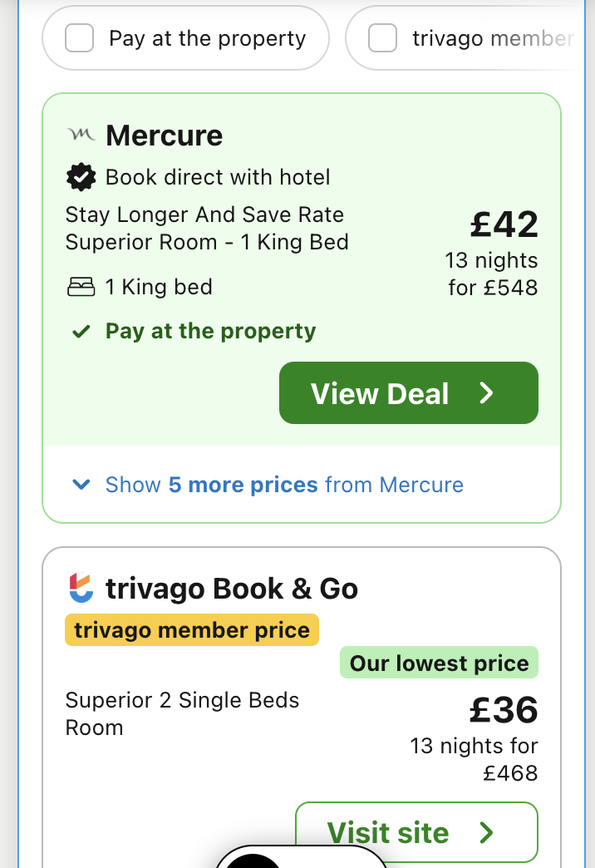Click the Our lowest price green label

pos(439,663)
